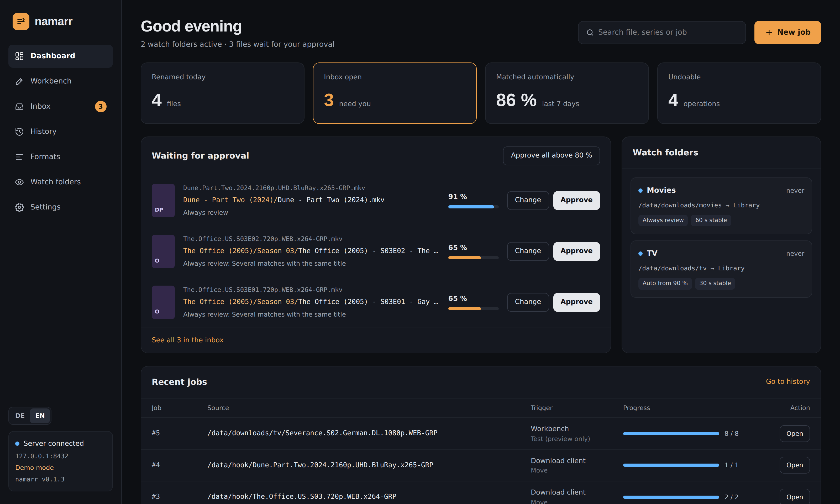Approve the Dune Part Two rename
The height and width of the screenshot is (504, 840).
pyautogui.click(x=576, y=200)
